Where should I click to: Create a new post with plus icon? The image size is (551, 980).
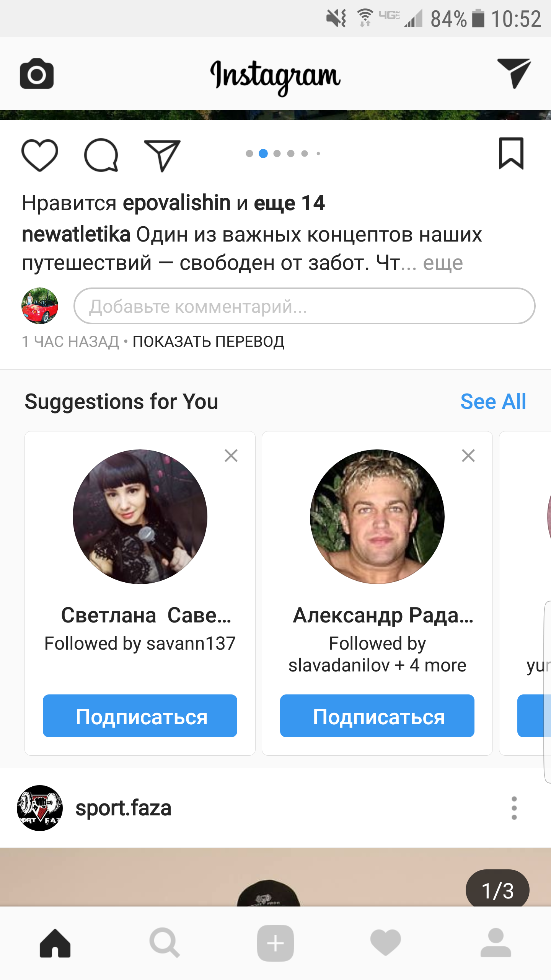click(275, 943)
